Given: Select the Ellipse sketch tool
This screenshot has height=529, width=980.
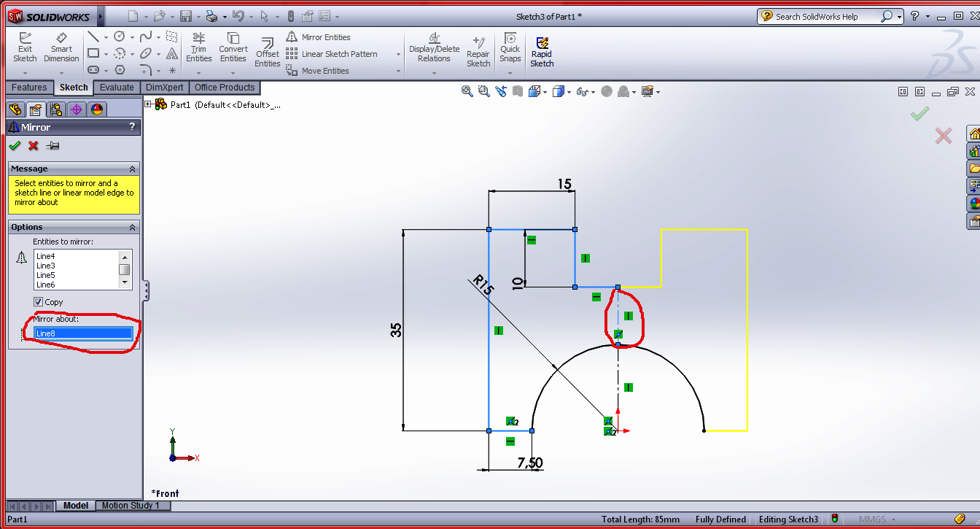Looking at the screenshot, I should point(146,53).
